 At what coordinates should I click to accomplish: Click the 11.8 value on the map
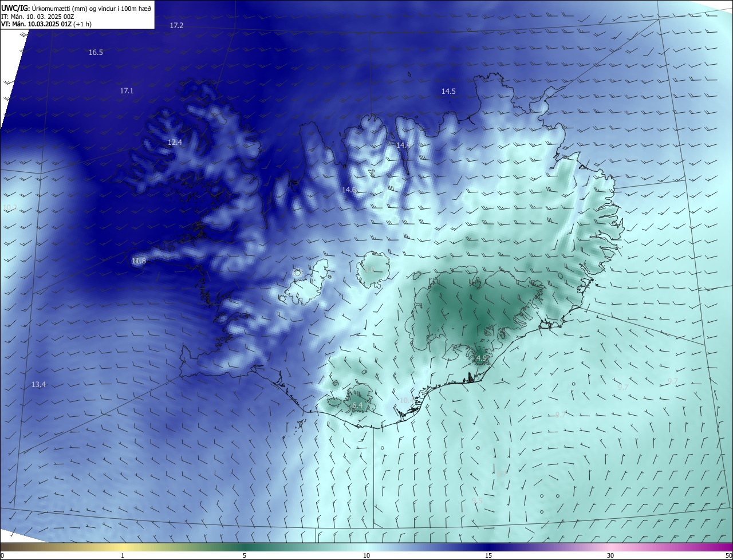click(x=139, y=261)
